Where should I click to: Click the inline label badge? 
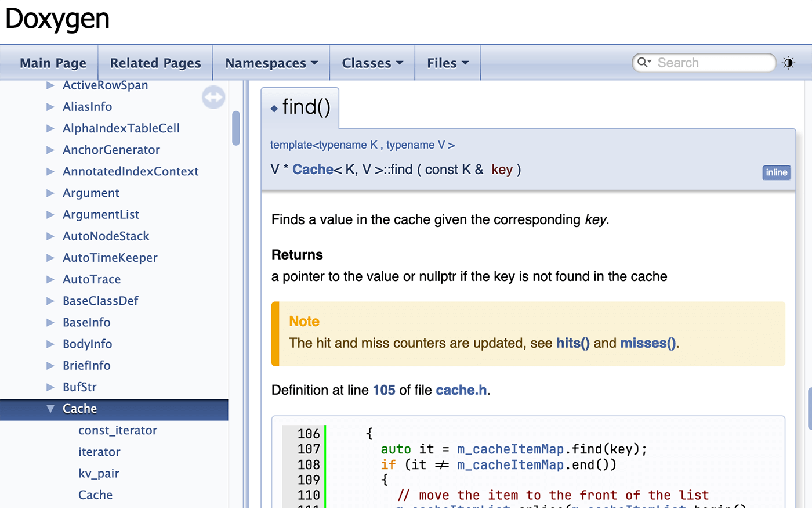776,172
